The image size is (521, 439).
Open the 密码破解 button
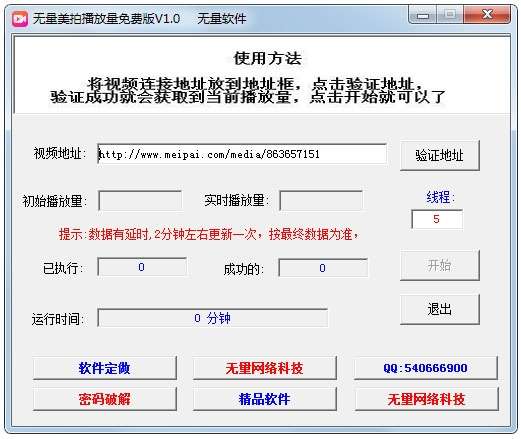pyautogui.click(x=105, y=399)
